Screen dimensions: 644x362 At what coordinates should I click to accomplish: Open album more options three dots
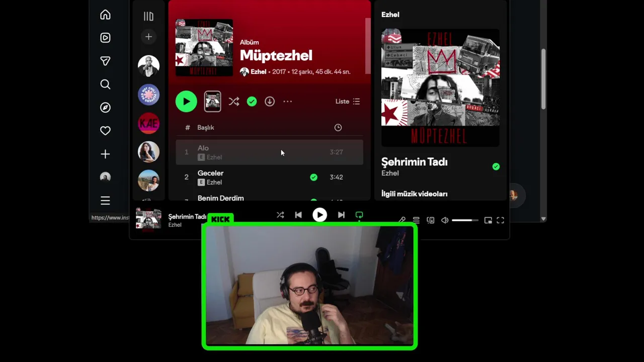tap(287, 102)
